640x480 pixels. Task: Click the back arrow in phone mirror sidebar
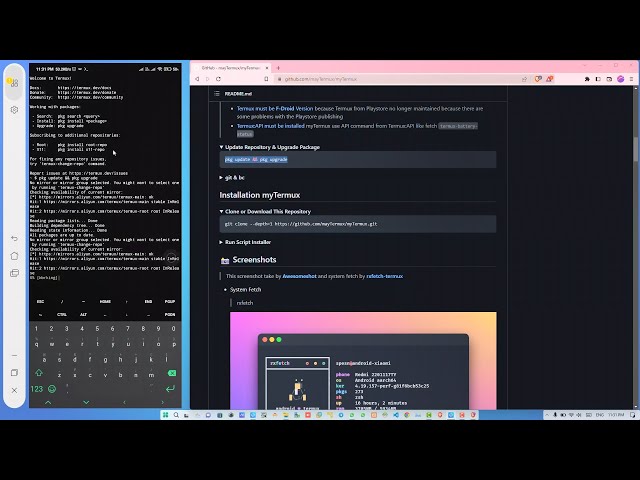coord(14,238)
